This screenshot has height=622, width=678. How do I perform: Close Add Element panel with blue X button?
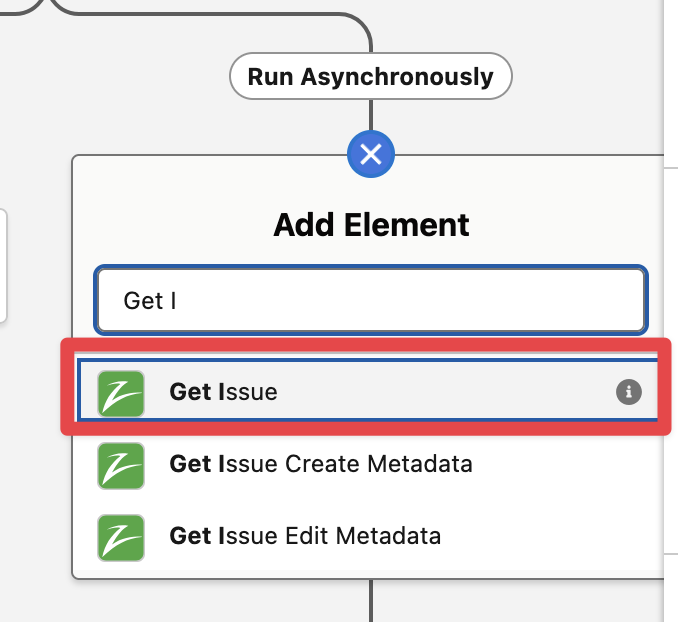pos(371,154)
